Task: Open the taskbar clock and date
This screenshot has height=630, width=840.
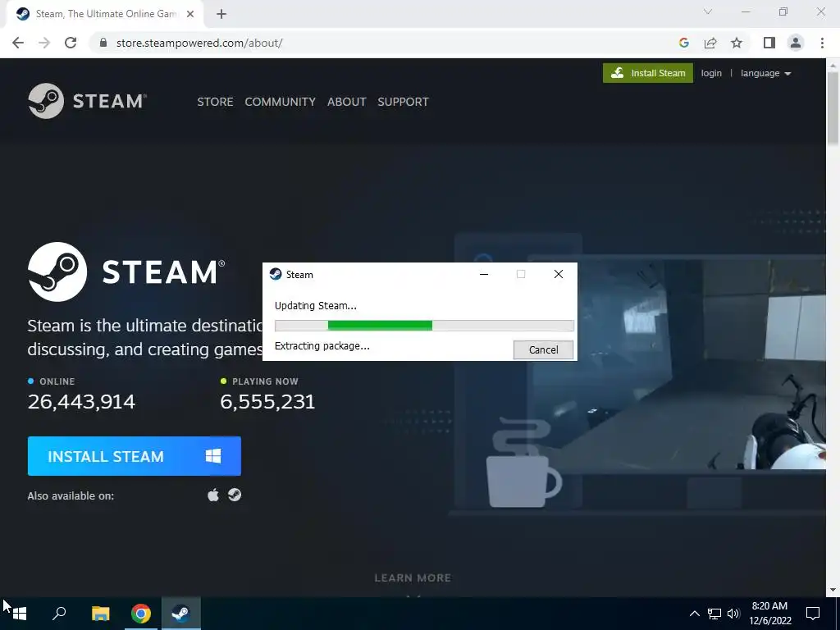Action: (769, 614)
